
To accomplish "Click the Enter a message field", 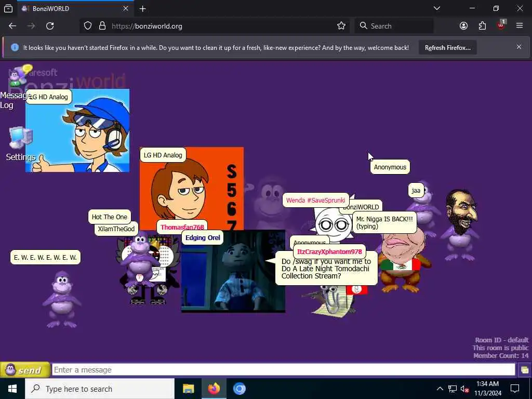I will (283, 370).
